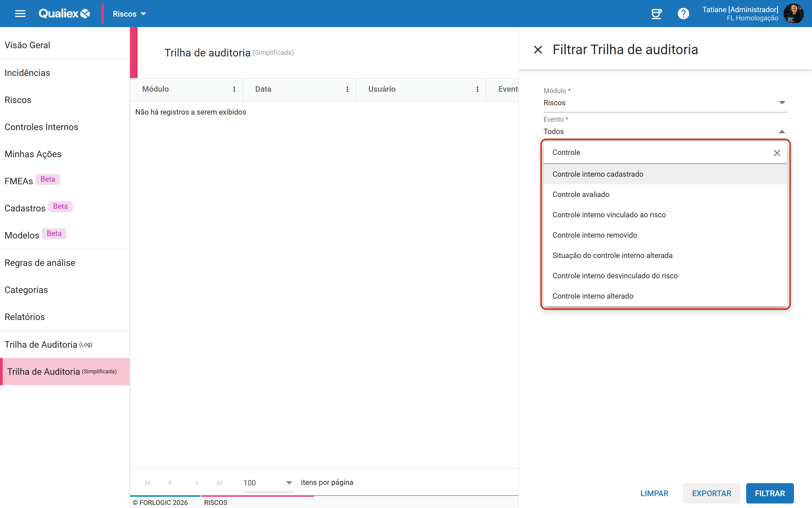812x508 pixels.
Task: Go to the first page
Action: click(148, 483)
